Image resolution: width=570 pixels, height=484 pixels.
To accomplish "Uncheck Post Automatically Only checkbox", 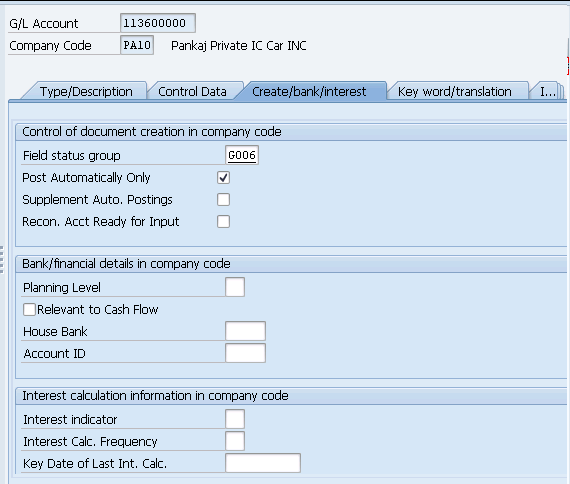I will coord(223,178).
